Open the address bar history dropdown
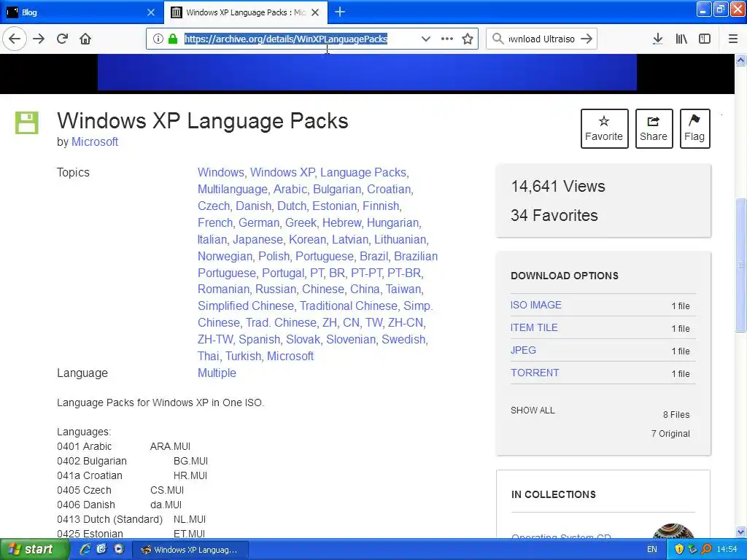 click(x=426, y=39)
